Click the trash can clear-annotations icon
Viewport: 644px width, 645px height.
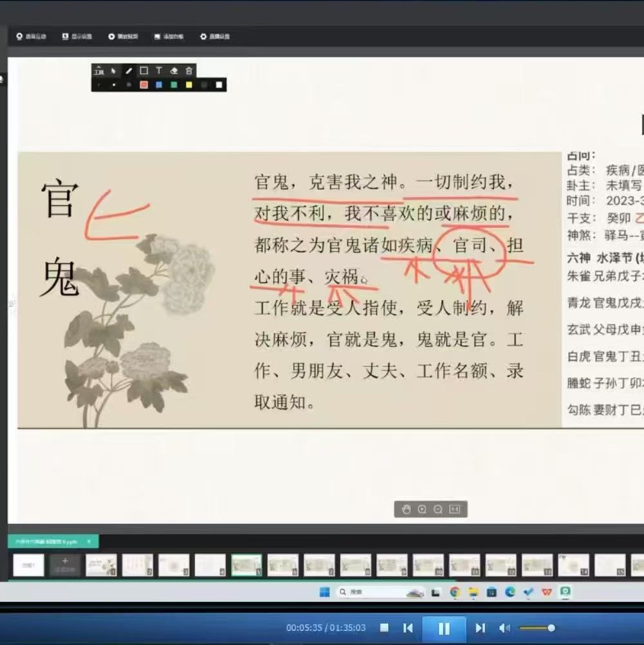pyautogui.click(x=189, y=71)
